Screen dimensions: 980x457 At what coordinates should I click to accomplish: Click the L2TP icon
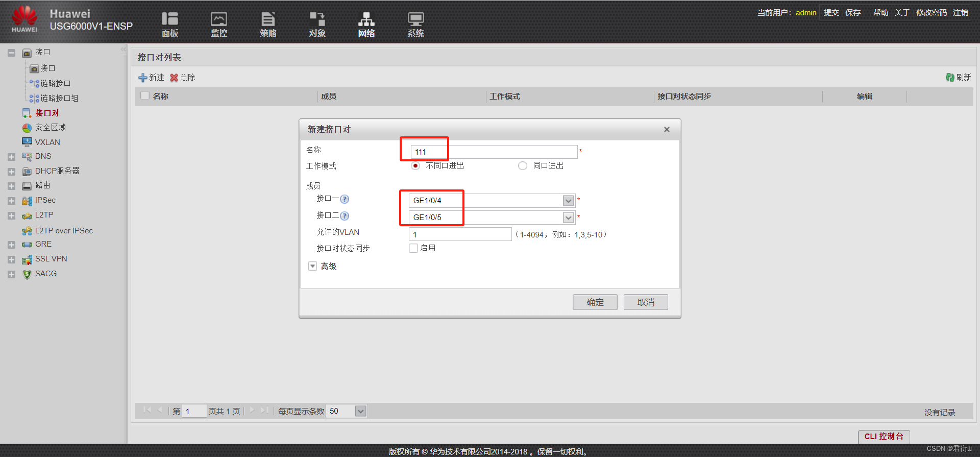(27, 215)
